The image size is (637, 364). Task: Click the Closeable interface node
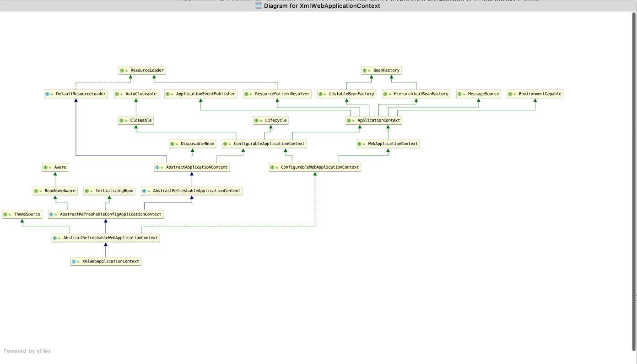coord(136,120)
